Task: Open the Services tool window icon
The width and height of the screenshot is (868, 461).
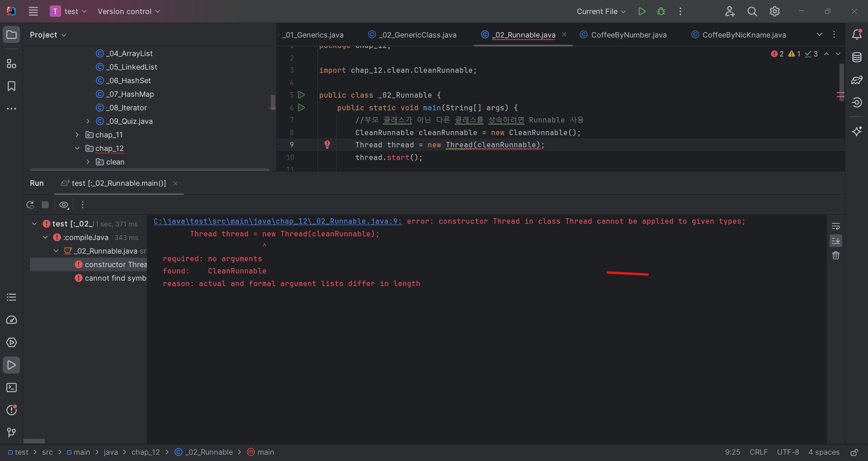Action: coord(11,342)
